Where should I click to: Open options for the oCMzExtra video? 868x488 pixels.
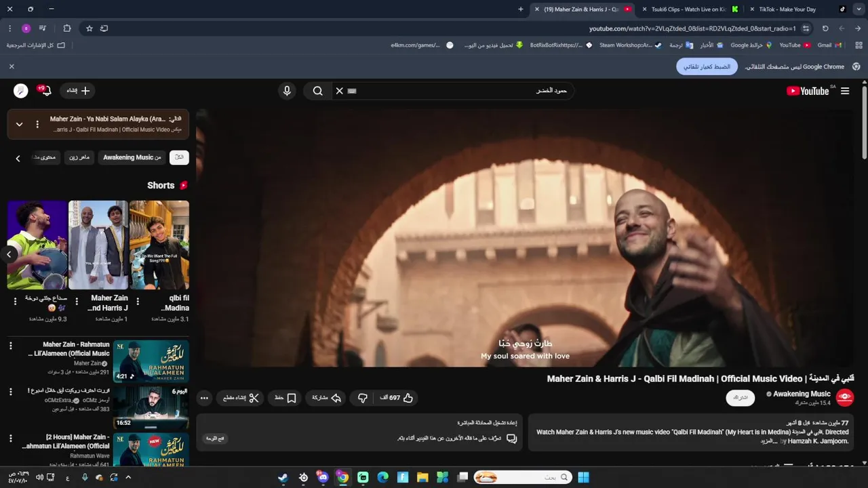pos(10,392)
